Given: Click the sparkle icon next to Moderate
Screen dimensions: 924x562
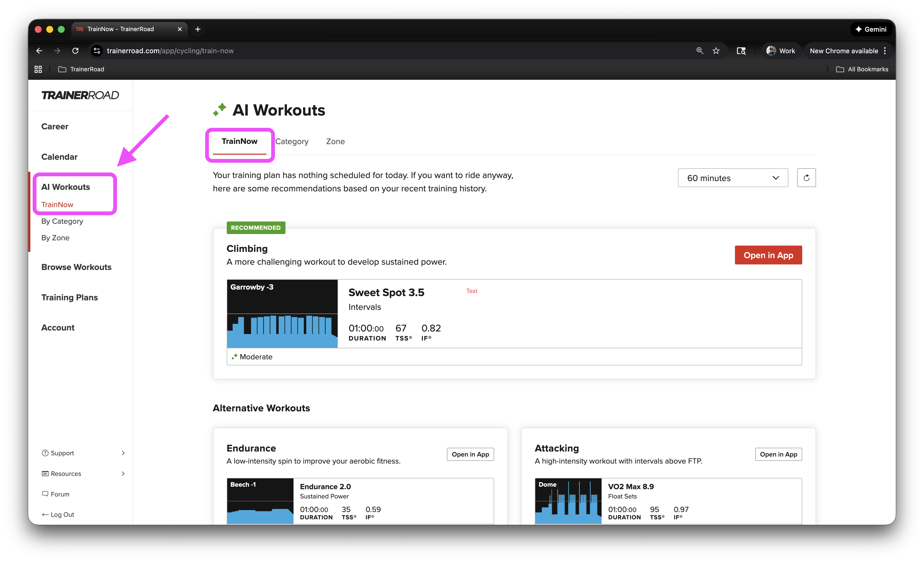Looking at the screenshot, I should (x=234, y=356).
